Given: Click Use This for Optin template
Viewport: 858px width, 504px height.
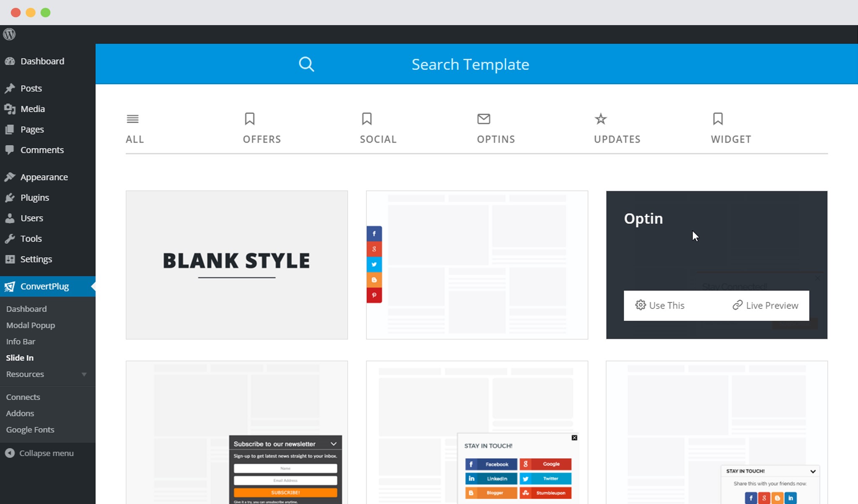Looking at the screenshot, I should 659,306.
